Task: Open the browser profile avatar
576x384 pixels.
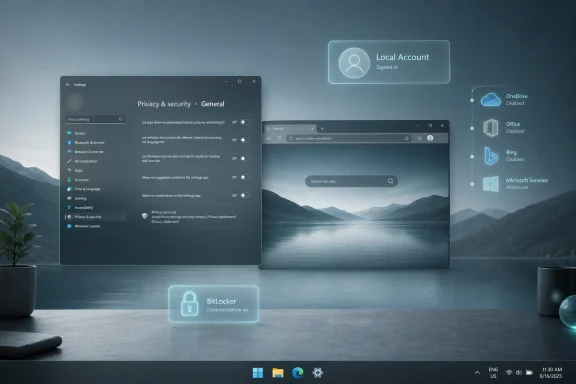Action: point(430,138)
